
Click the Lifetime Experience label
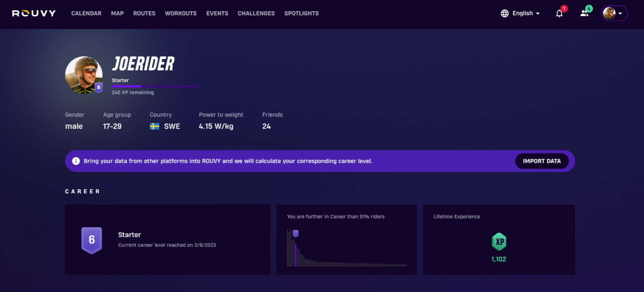point(457,217)
